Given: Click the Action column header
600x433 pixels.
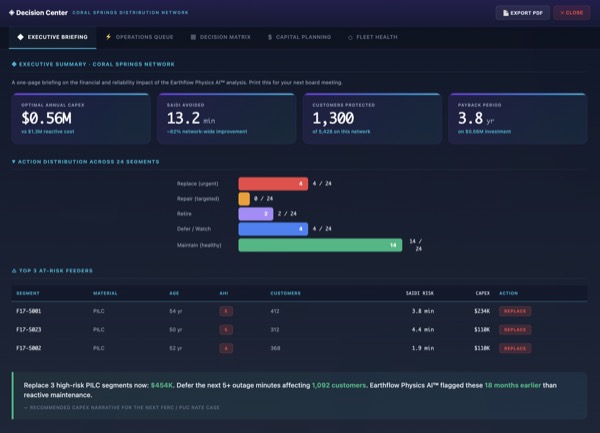Looking at the screenshot, I should click(x=508, y=293).
